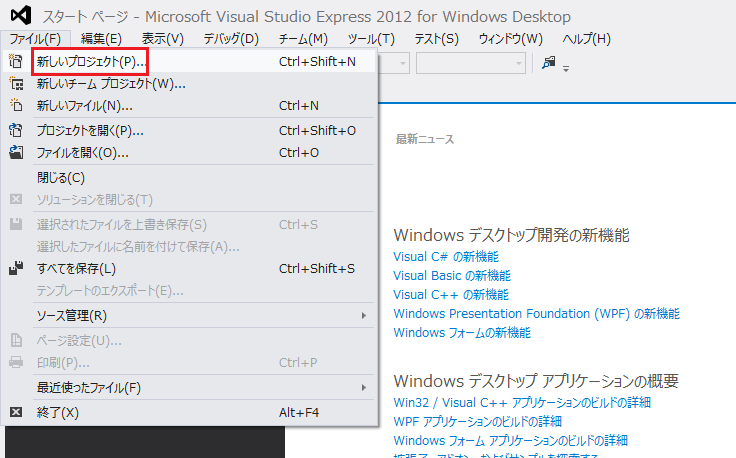Open the ウィンドウ(W) menu
Screen dimensions: 736x458
[510, 38]
